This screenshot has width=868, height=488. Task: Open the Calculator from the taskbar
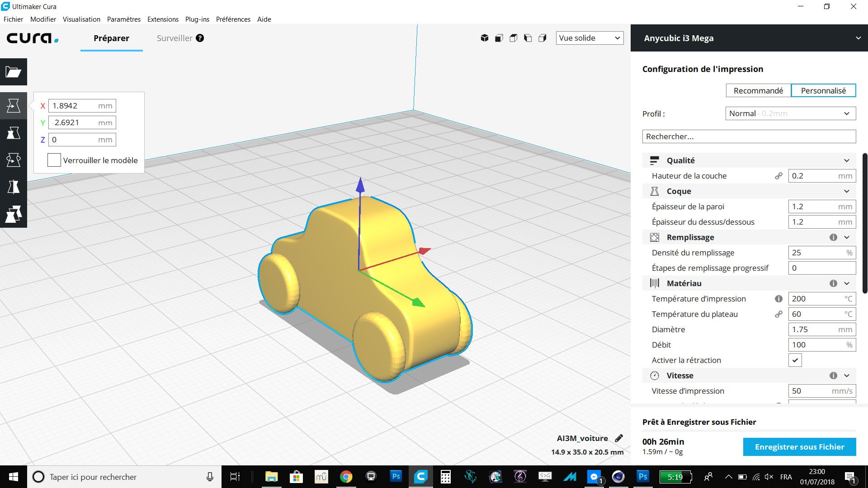(446, 477)
